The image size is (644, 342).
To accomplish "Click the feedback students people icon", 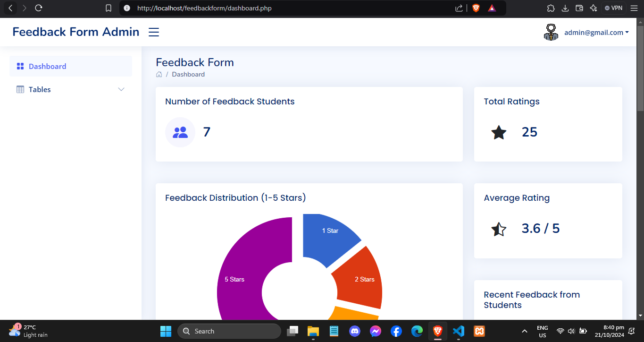I will tap(180, 132).
